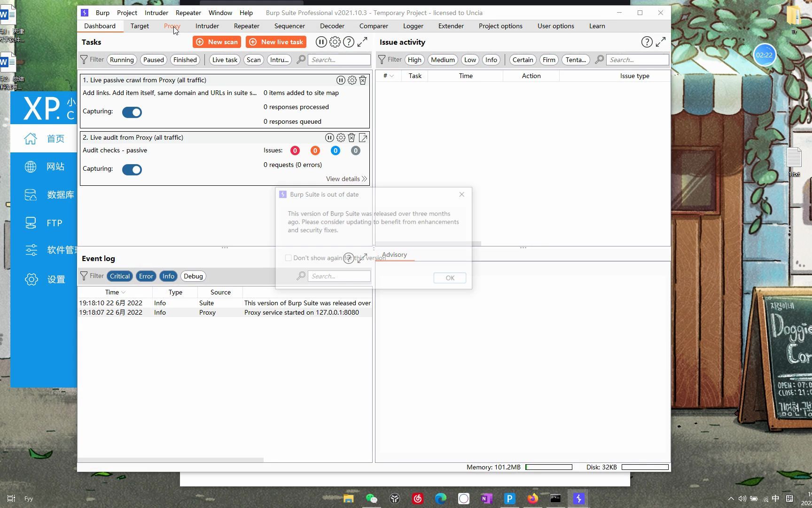Image resolution: width=812 pixels, height=508 pixels.
Task: Open the Burp menu
Action: [x=102, y=13]
